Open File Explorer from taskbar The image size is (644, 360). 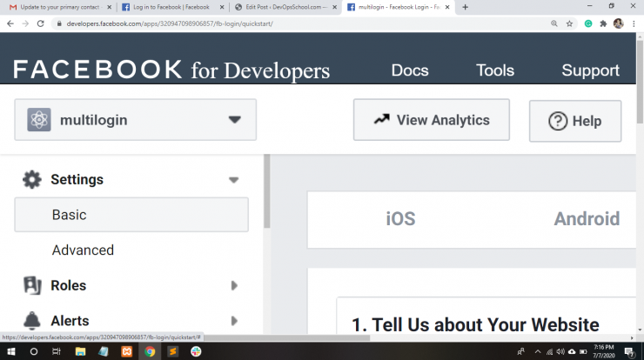80,351
